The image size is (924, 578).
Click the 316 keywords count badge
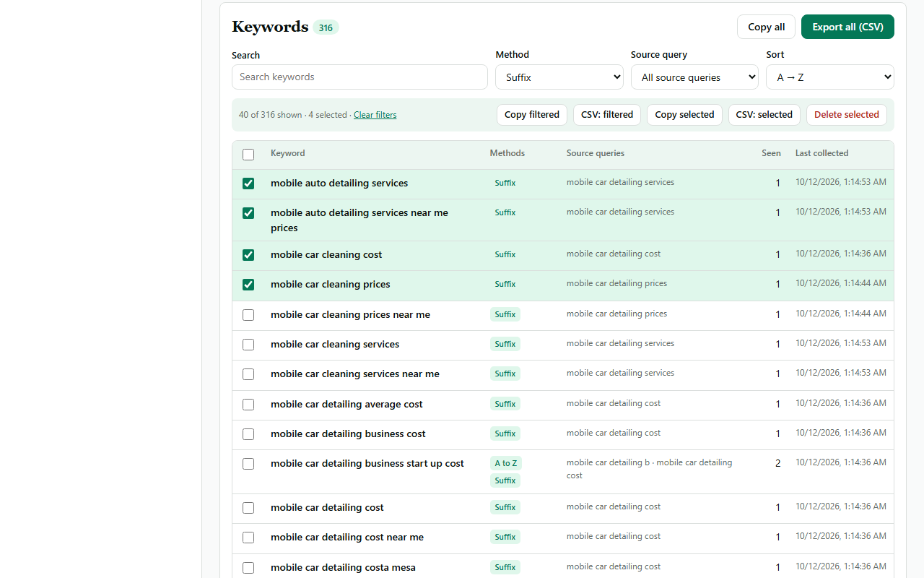point(326,27)
